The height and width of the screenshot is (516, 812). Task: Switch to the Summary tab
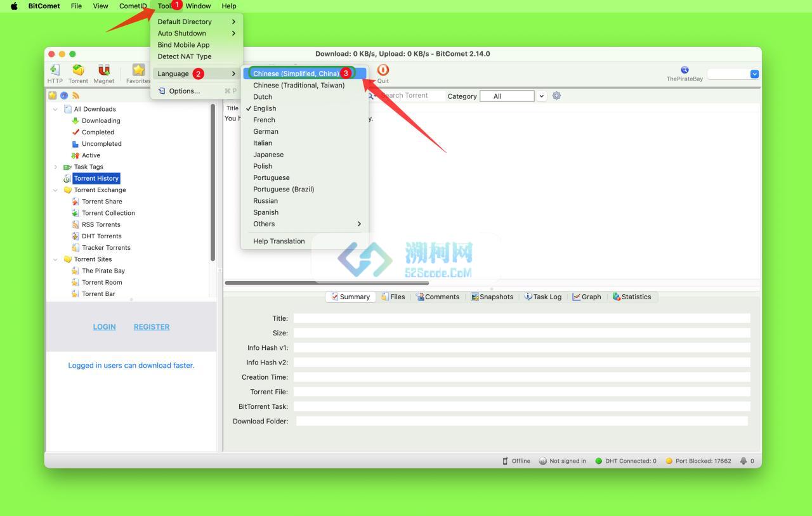[x=350, y=297]
